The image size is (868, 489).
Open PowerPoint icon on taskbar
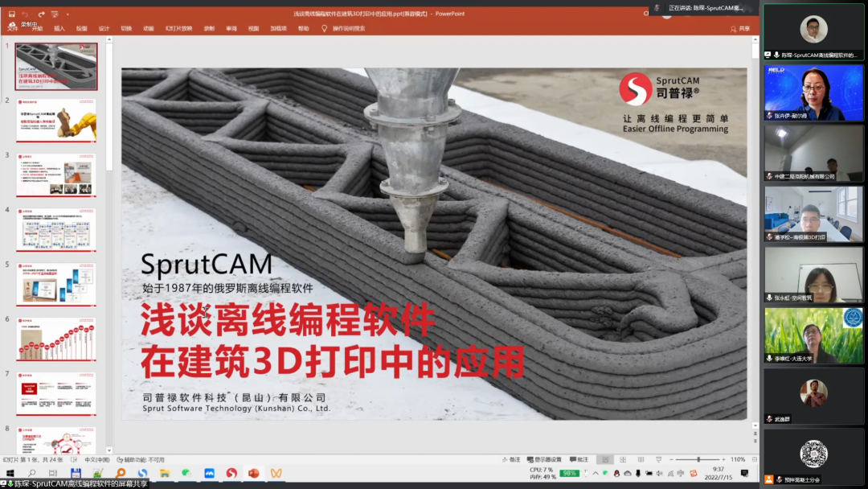coord(253,473)
